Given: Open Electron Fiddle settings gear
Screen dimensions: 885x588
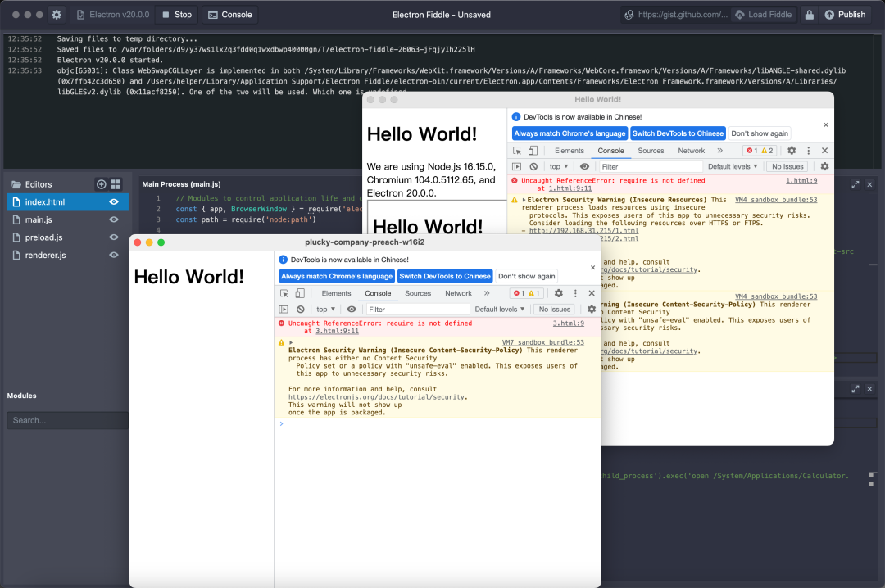Looking at the screenshot, I should (57, 15).
